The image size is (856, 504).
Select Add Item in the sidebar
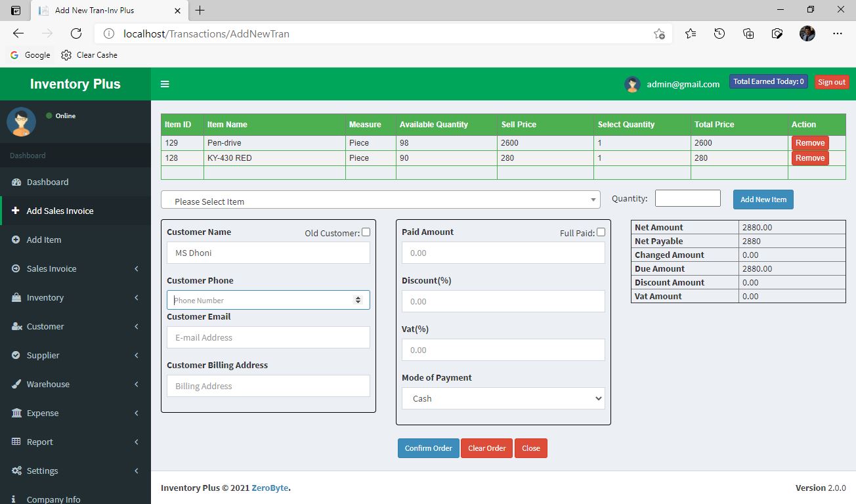[42, 240]
